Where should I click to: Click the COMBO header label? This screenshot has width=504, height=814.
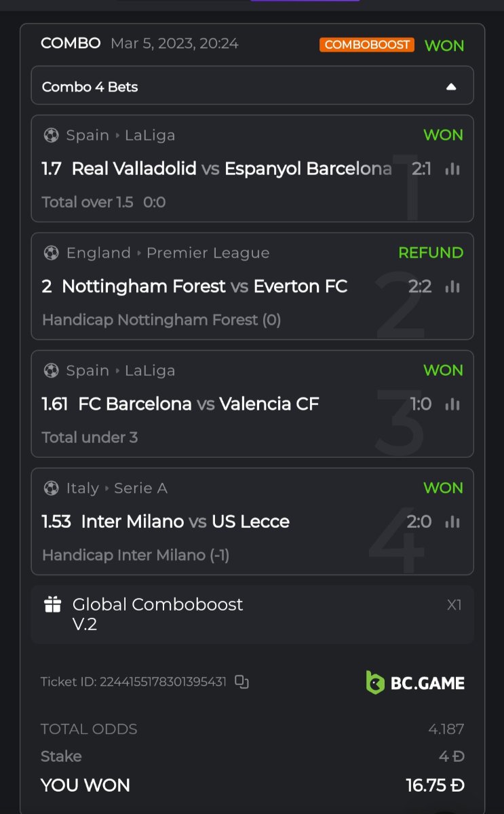pyautogui.click(x=71, y=43)
